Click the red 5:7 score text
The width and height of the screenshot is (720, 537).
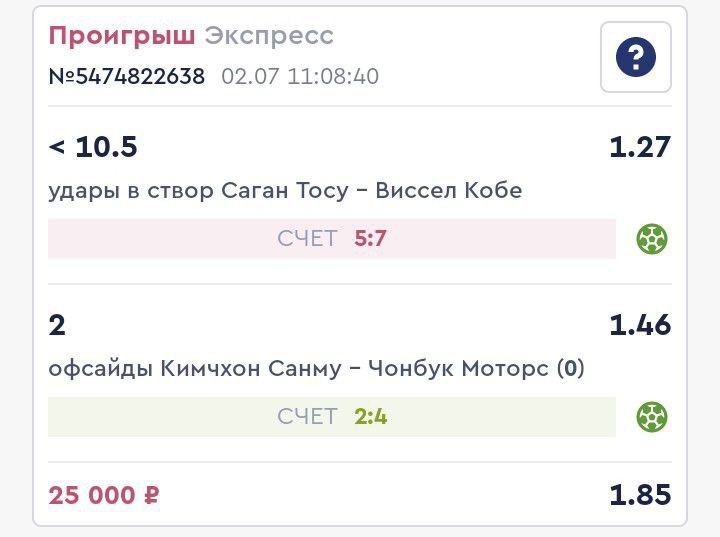coord(370,239)
